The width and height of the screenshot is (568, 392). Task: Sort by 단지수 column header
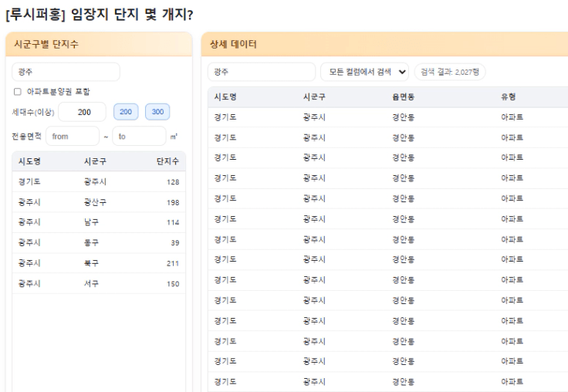tap(167, 161)
